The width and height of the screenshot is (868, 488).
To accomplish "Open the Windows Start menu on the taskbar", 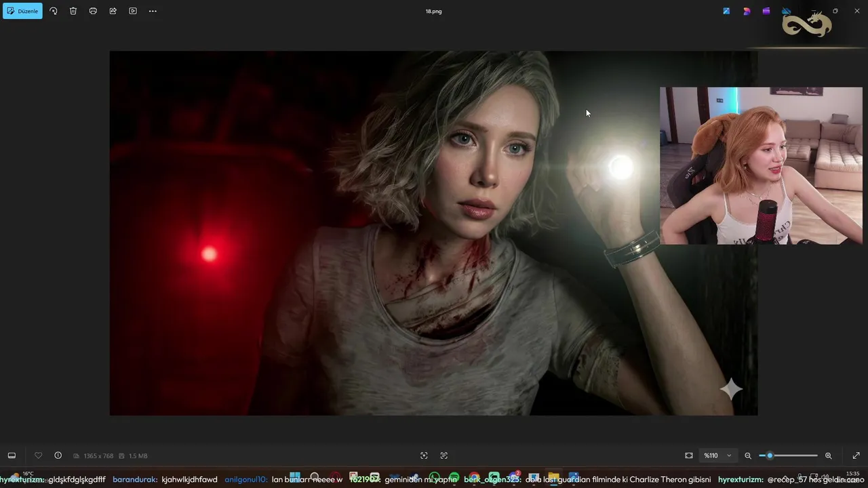I will [295, 478].
